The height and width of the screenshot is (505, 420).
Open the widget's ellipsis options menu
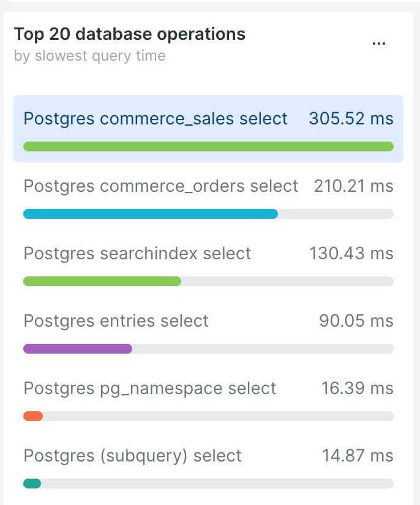click(x=379, y=43)
